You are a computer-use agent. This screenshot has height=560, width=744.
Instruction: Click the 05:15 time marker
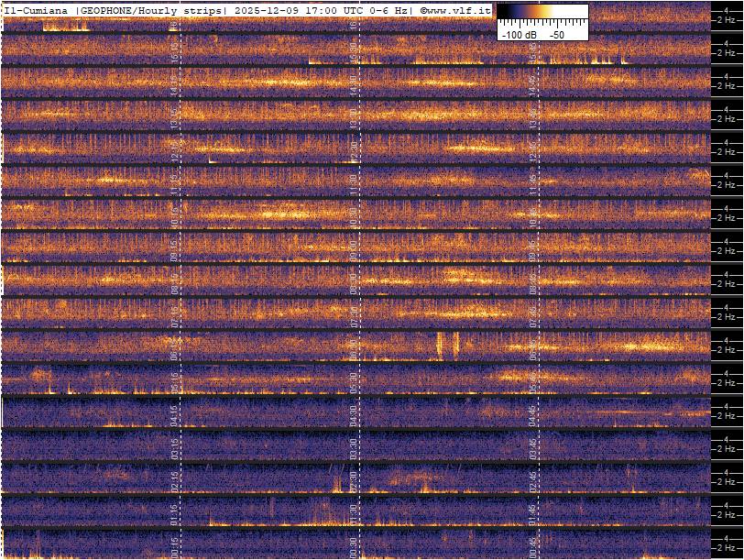tap(176, 380)
